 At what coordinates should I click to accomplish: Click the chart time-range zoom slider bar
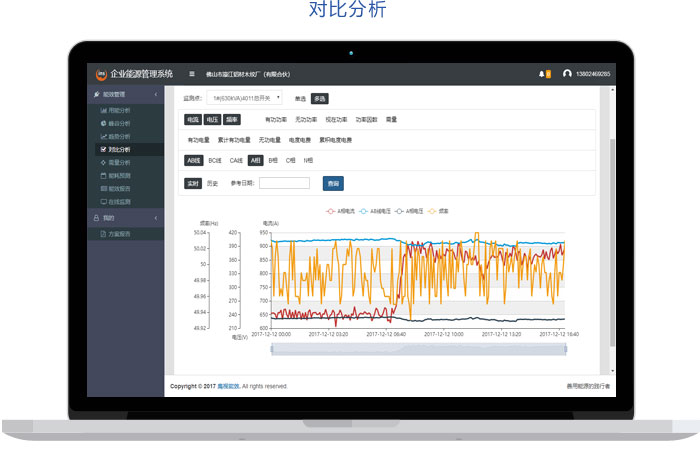click(419, 349)
